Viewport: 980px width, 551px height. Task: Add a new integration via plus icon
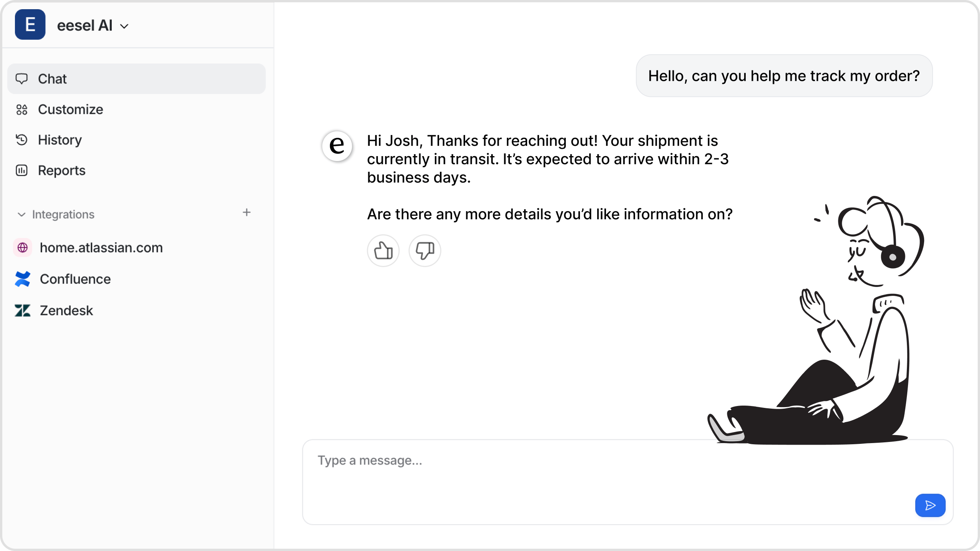pos(247,213)
